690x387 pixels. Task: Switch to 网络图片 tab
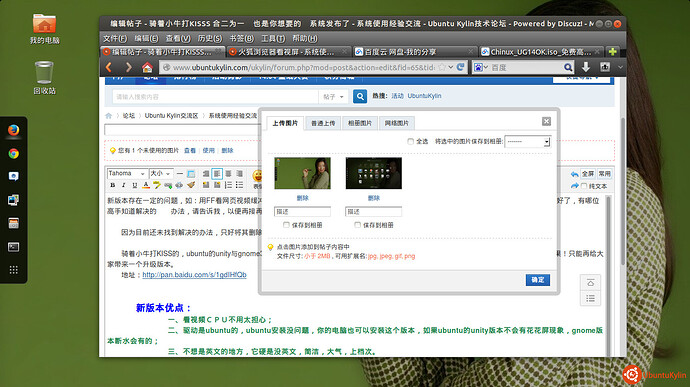coord(397,123)
